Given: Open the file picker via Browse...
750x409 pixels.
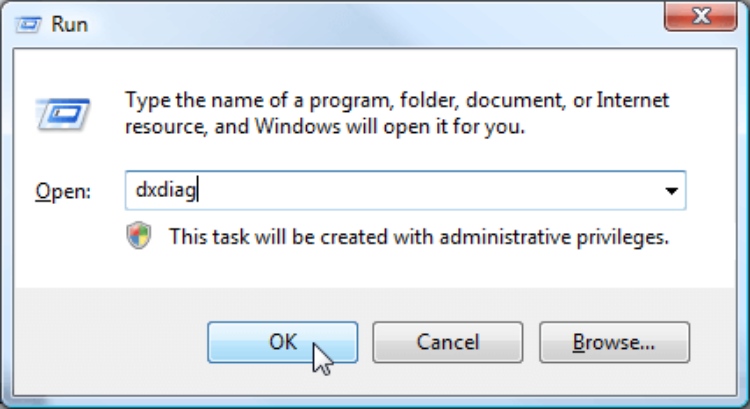Looking at the screenshot, I should pyautogui.click(x=614, y=342).
